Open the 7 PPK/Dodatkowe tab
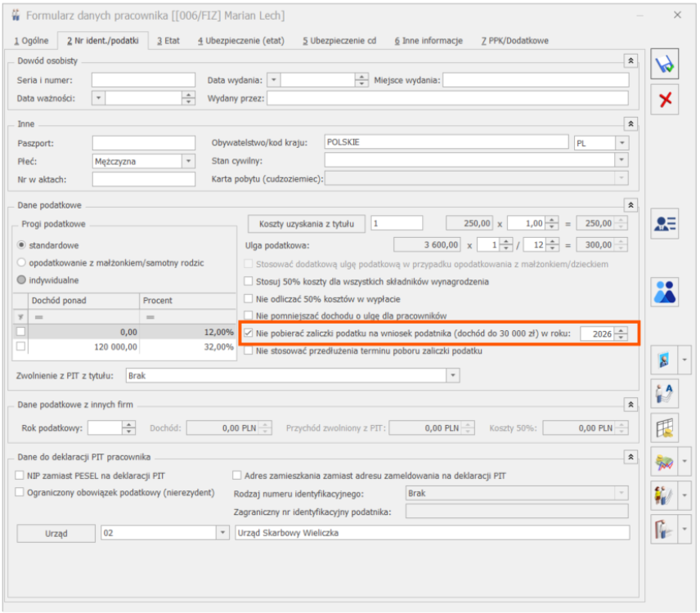Viewport: 700px width, 613px height. 514,41
